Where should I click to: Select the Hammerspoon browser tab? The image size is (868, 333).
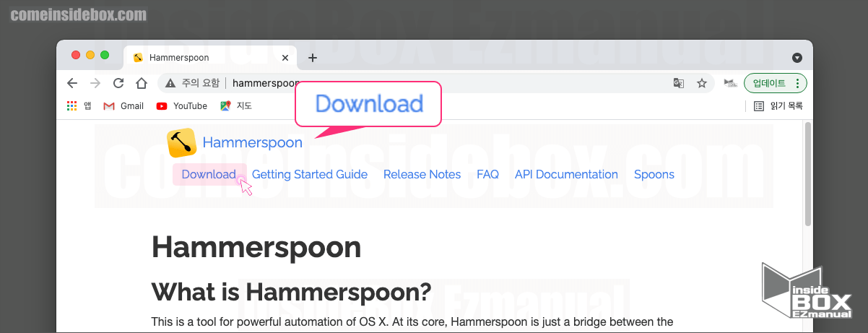pyautogui.click(x=211, y=58)
